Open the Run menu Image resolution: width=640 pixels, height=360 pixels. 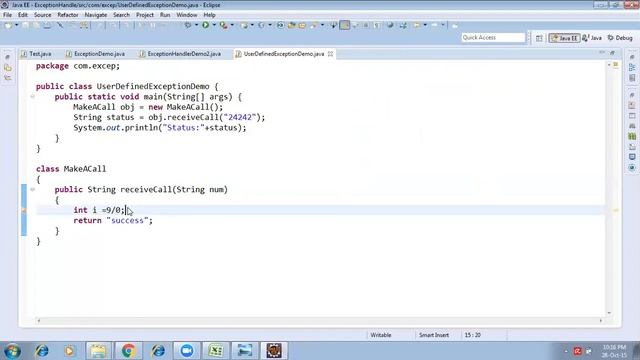(165, 15)
